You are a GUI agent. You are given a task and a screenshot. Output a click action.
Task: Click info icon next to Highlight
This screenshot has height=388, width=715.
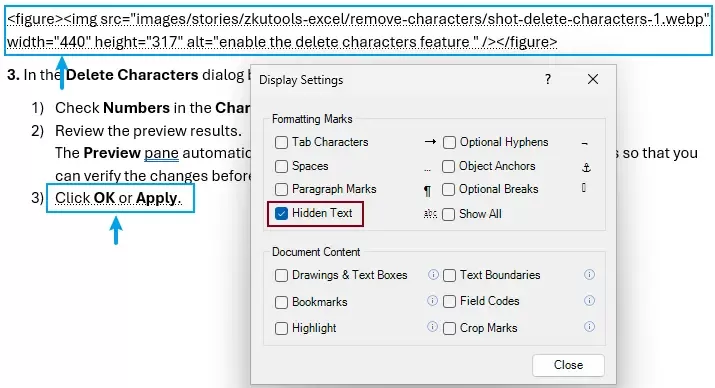point(432,326)
